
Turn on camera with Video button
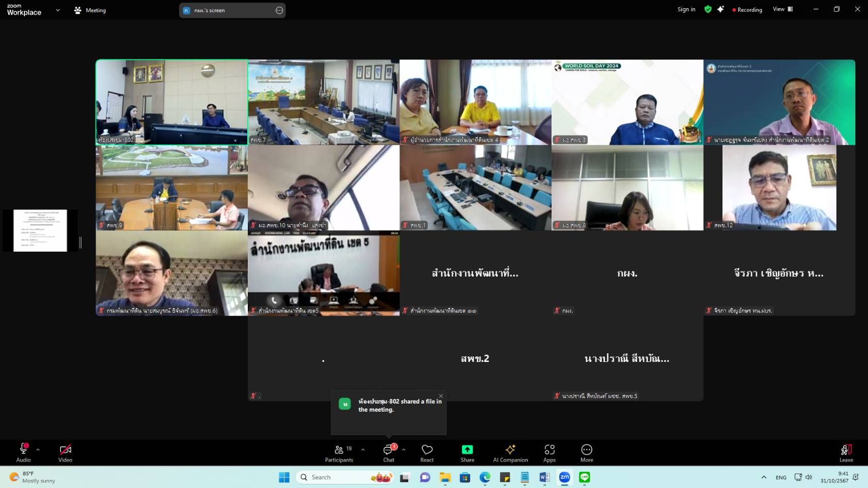pyautogui.click(x=65, y=453)
